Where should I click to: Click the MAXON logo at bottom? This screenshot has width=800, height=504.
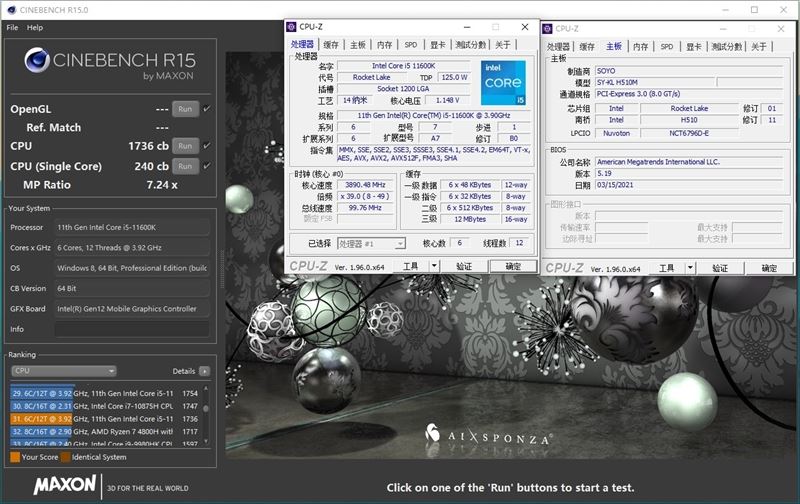65,485
